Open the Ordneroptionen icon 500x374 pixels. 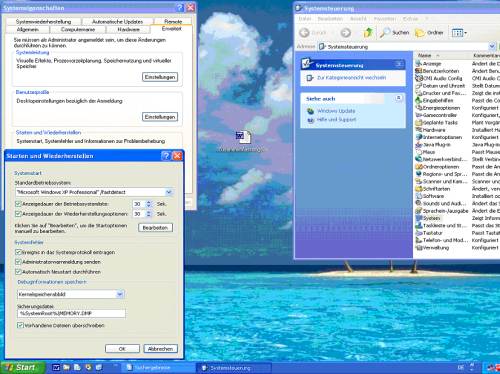(419, 166)
